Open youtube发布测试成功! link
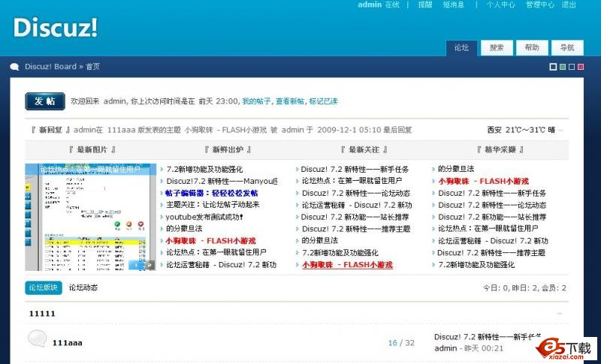This screenshot has height=364, width=601. [204, 217]
